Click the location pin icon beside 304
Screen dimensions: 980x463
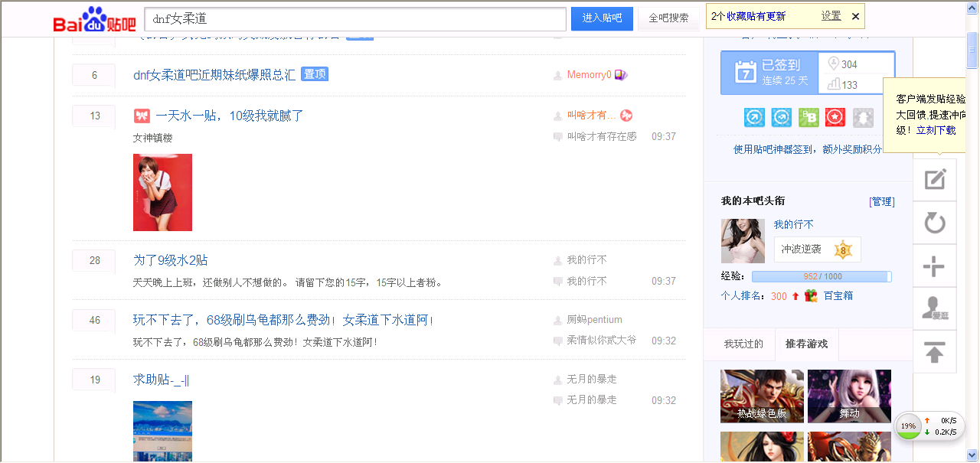834,64
